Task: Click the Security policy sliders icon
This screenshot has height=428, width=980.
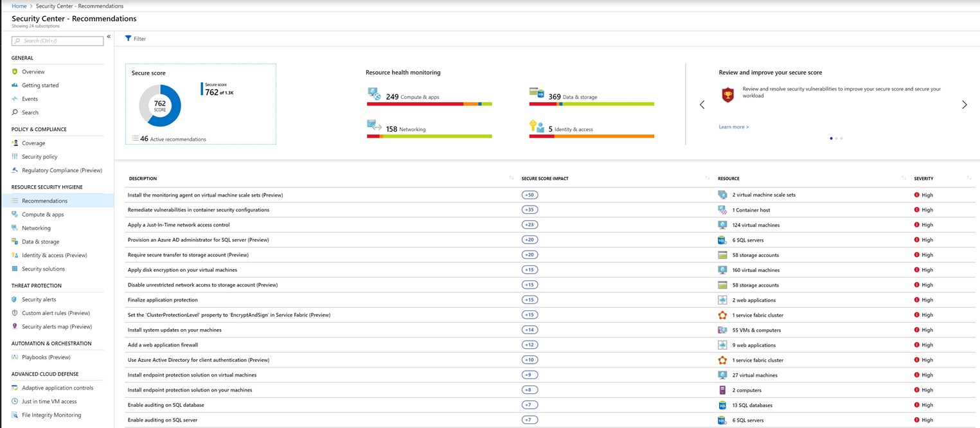Action: [x=15, y=156]
